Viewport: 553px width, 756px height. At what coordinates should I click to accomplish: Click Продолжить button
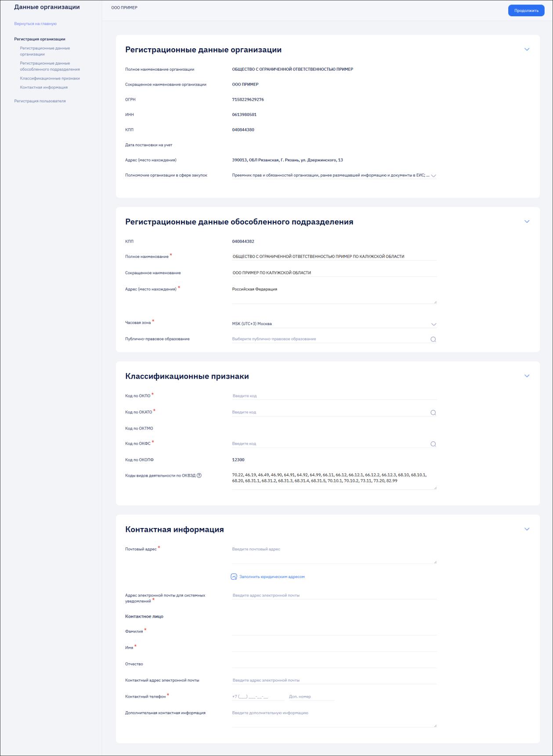[526, 11]
